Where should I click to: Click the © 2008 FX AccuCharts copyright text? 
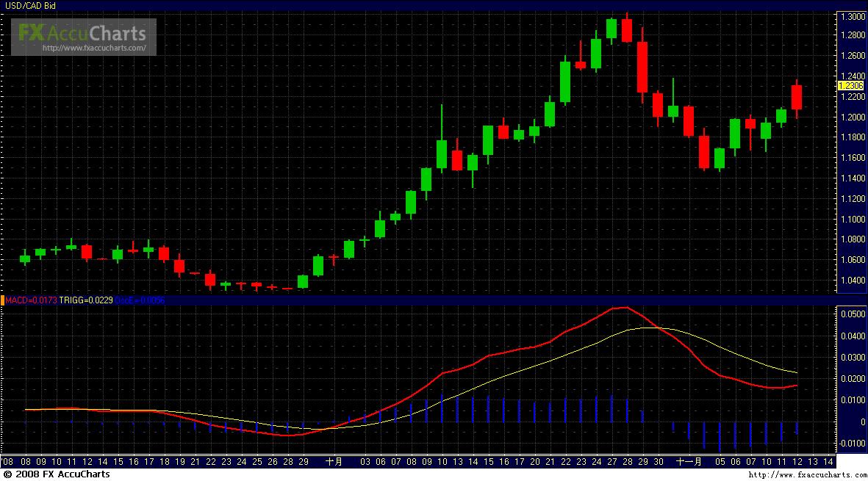(x=57, y=474)
